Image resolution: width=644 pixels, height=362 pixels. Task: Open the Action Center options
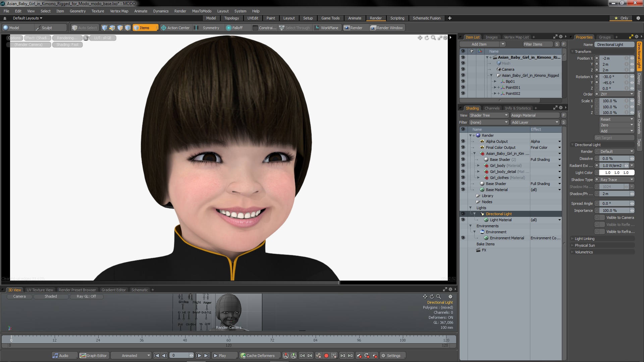(x=176, y=28)
